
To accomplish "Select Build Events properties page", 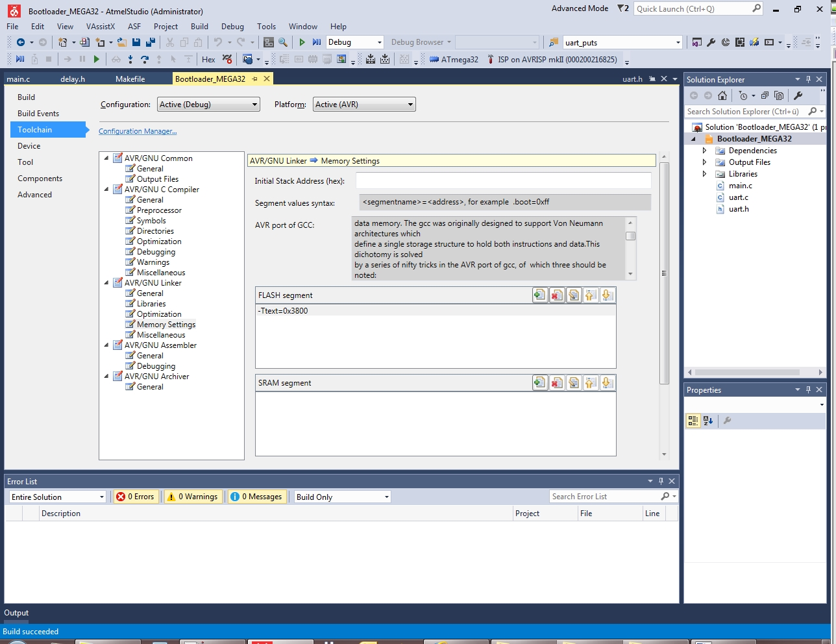I will coord(38,114).
